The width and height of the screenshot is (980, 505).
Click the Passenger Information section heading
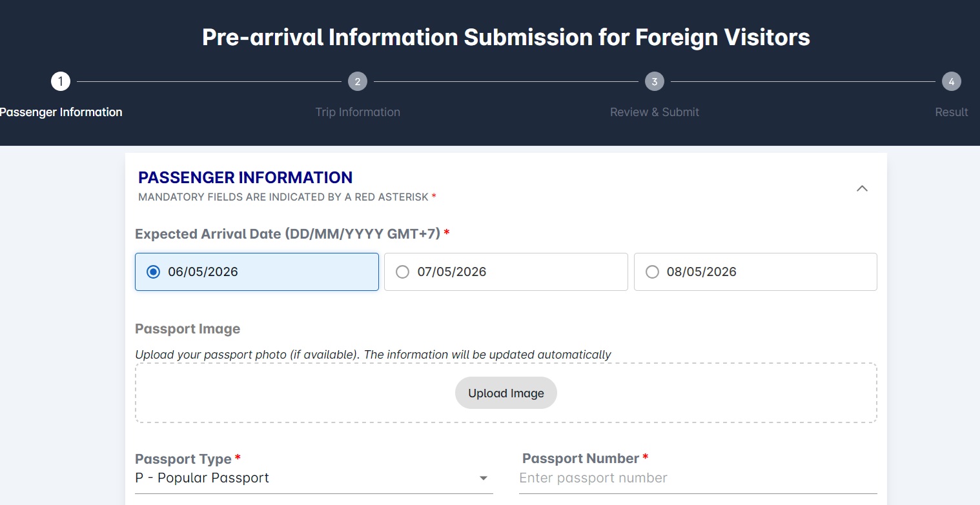[x=245, y=177]
